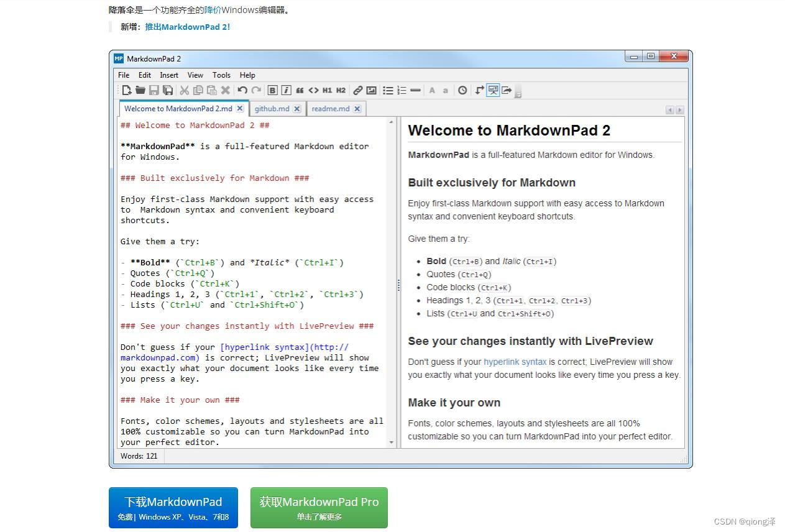Screen dimensions: 785x532
Task: Click the Paste clipboard icon
Action: tap(212, 90)
